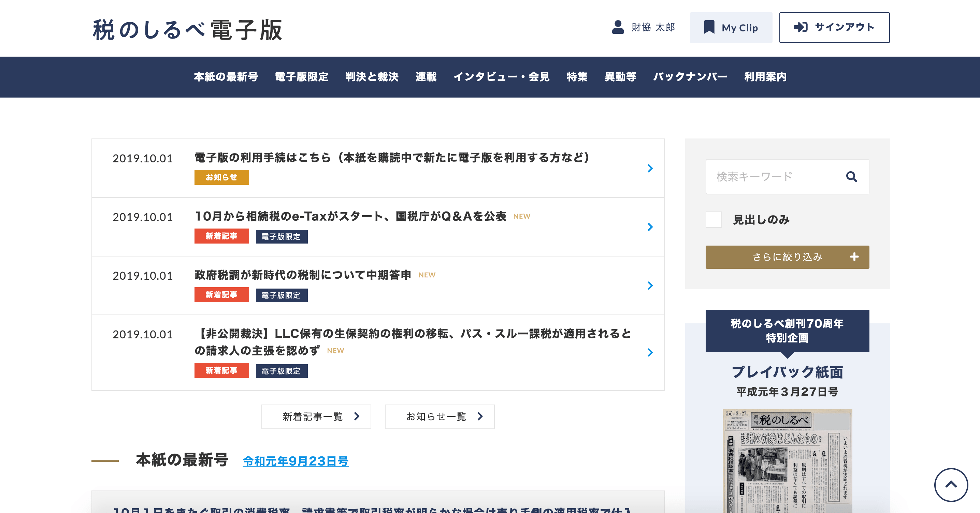Image resolution: width=980 pixels, height=513 pixels.
Task: Open the 新着記事一覧 list button
Action: point(316,417)
